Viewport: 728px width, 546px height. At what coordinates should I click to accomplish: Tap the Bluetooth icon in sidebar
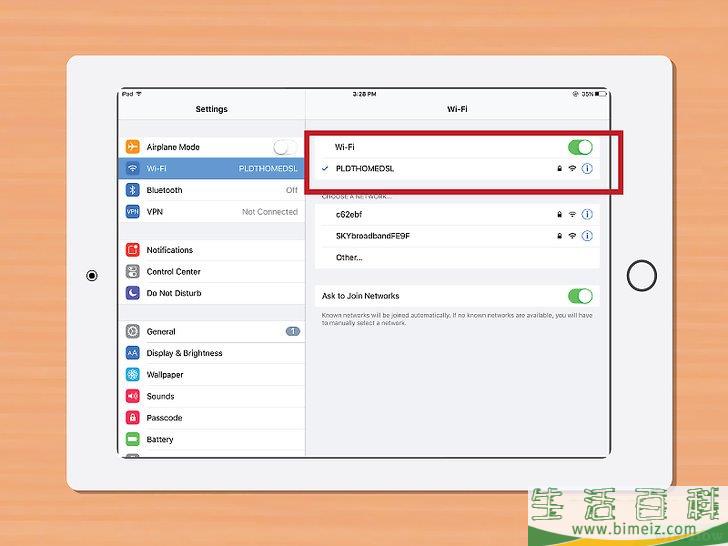click(x=132, y=190)
